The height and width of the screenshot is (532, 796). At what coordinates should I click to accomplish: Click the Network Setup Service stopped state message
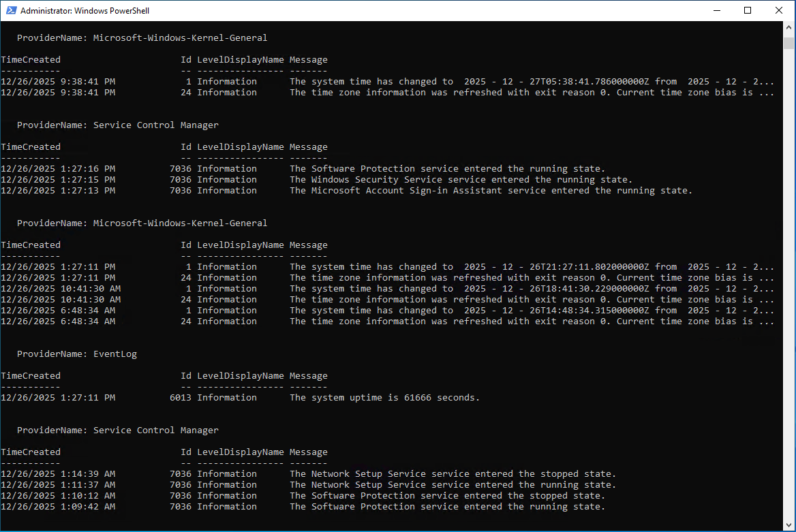[453, 474]
